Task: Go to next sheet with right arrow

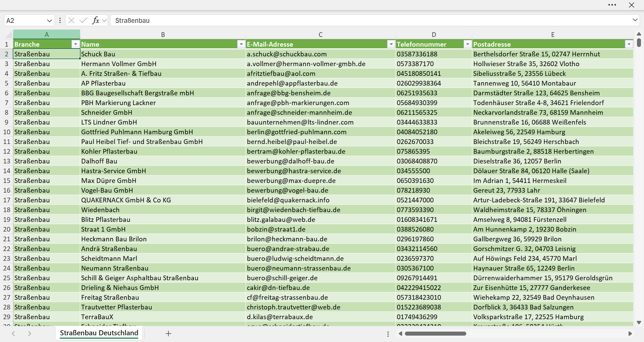Action: pos(30,333)
